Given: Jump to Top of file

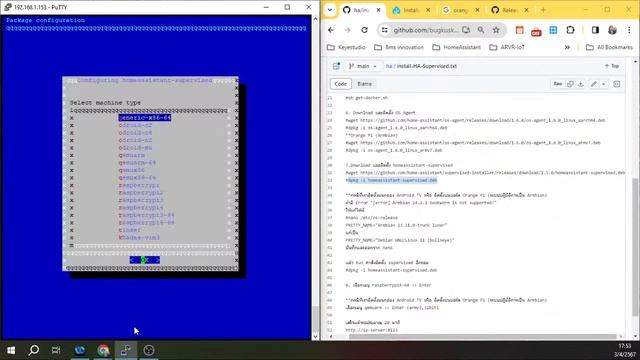Looking at the screenshot, I should 612,66.
